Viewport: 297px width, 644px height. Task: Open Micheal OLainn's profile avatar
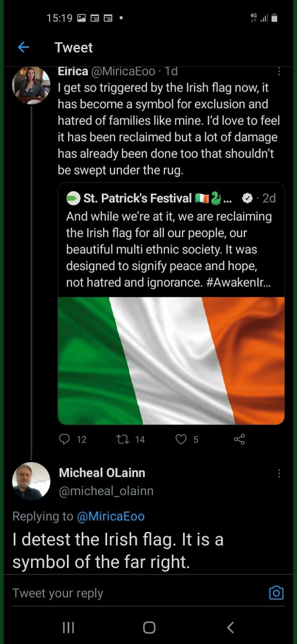[x=31, y=481]
